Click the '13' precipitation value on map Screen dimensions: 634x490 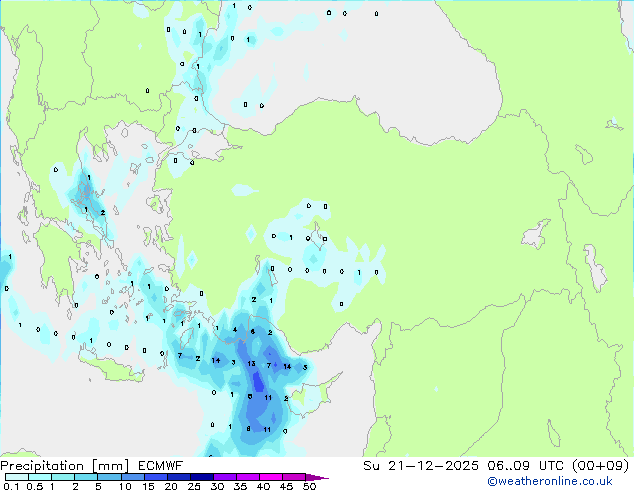tap(251, 363)
